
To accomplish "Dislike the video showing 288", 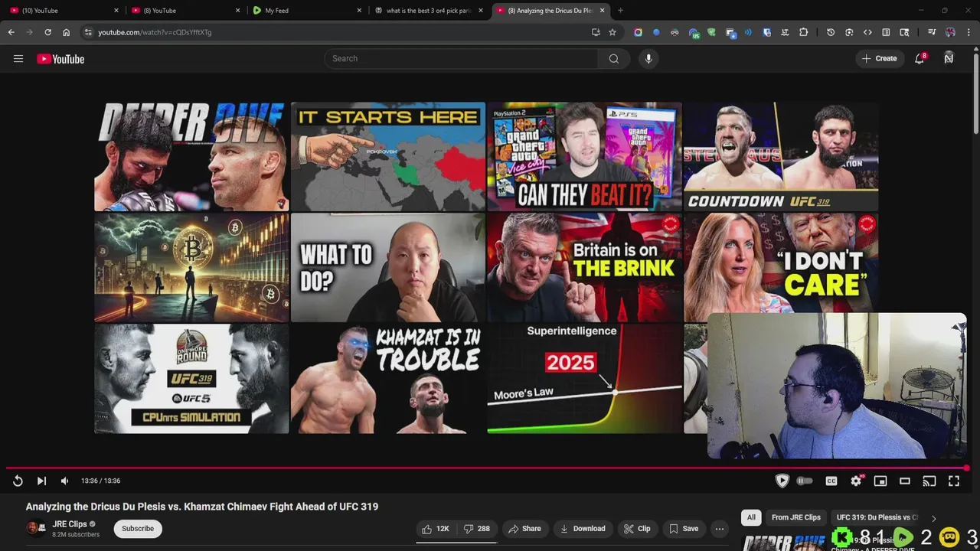I will coord(478,529).
